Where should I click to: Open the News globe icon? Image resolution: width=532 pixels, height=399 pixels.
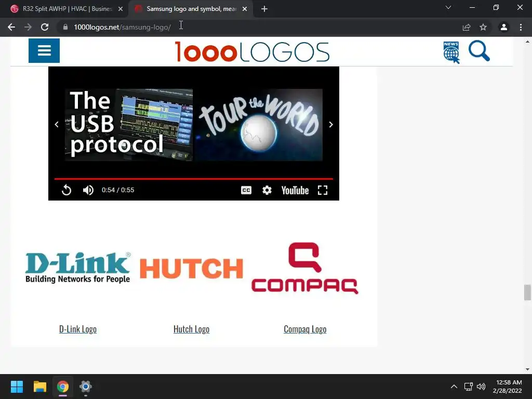[451, 52]
